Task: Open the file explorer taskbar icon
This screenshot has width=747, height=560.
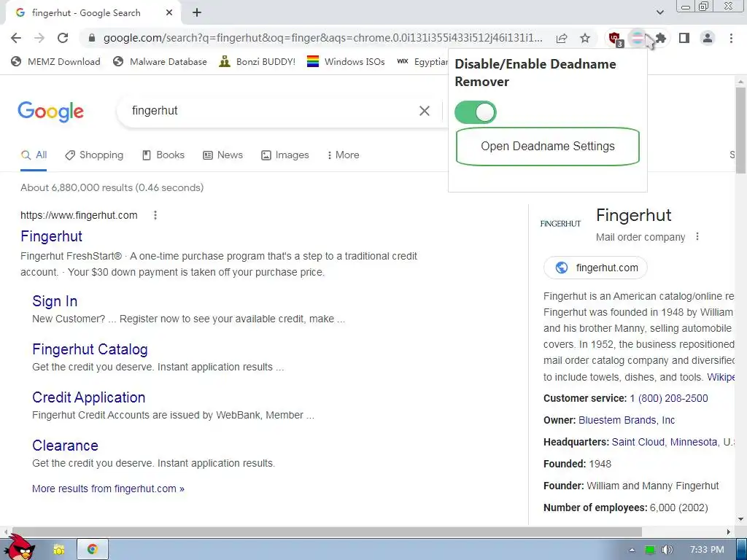Action: (x=59, y=550)
